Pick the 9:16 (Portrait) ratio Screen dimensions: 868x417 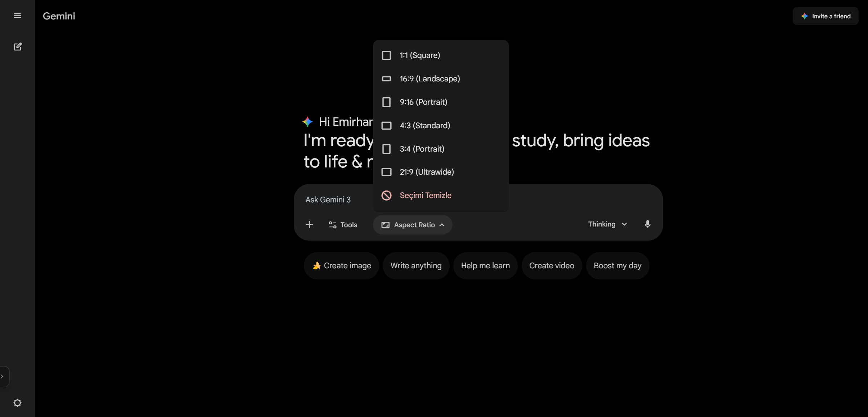423,102
